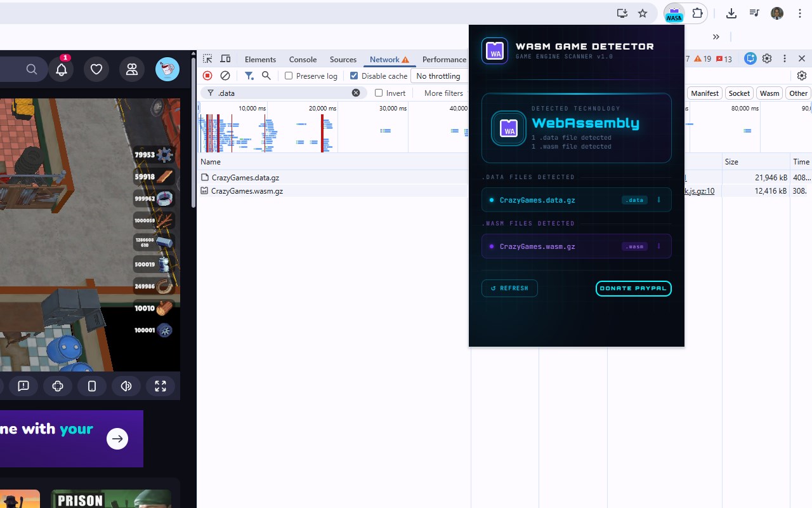Switch to the Elements tab
Viewport: 812px width, 508px height.
[x=260, y=59]
